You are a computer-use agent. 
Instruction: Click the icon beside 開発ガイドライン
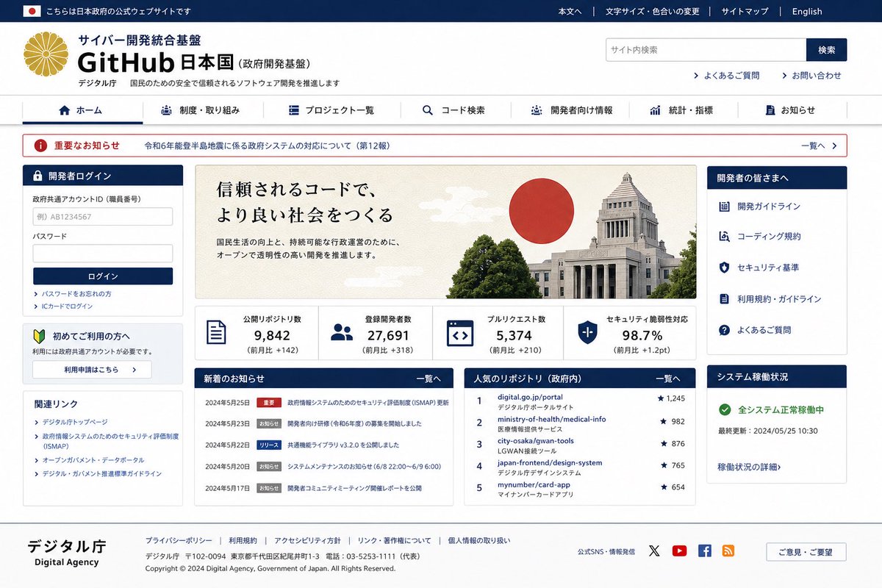[x=724, y=207]
